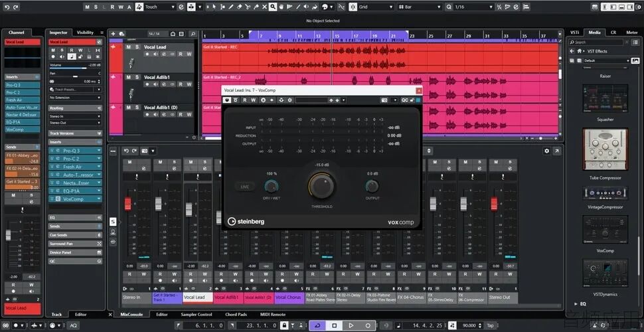
Task: Click the Record transport button
Action: 368,325
